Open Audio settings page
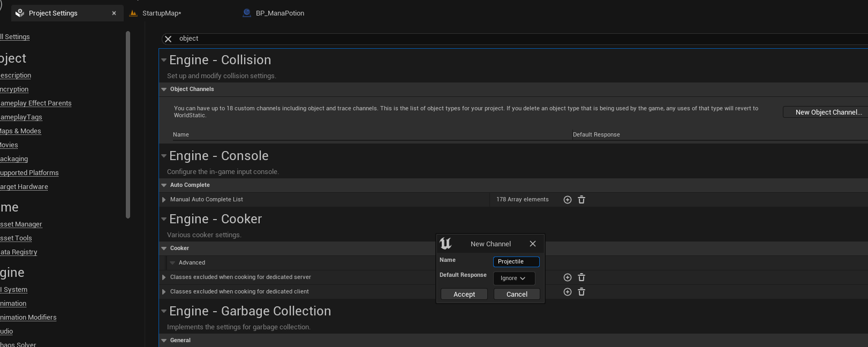This screenshot has width=868, height=347. [x=6, y=331]
